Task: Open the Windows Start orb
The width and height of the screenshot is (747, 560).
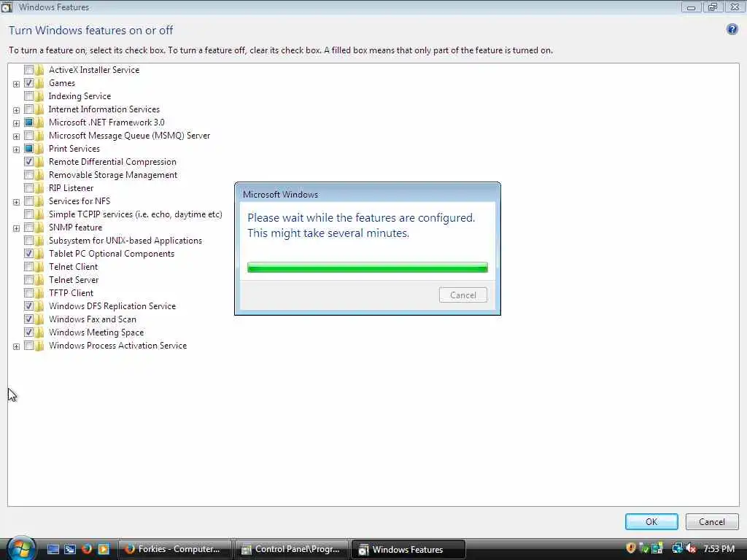Action: tap(20, 548)
